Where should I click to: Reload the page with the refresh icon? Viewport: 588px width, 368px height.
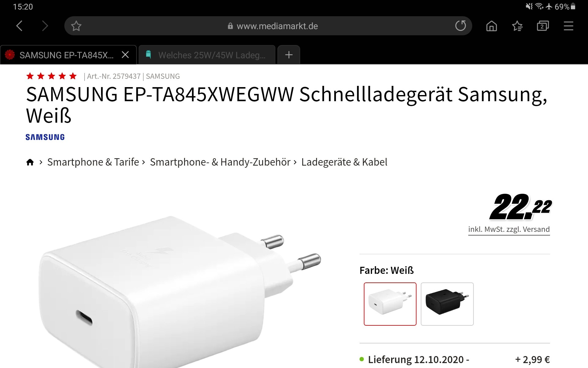(460, 26)
